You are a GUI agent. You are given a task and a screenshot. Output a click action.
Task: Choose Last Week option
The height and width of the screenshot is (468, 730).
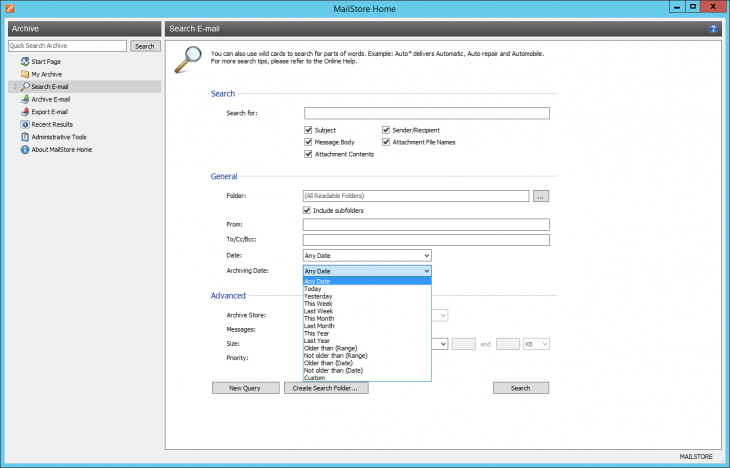(x=367, y=311)
